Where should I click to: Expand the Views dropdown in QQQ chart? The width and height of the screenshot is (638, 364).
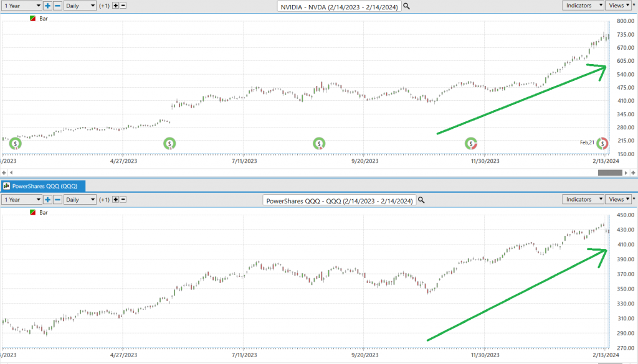pyautogui.click(x=619, y=199)
